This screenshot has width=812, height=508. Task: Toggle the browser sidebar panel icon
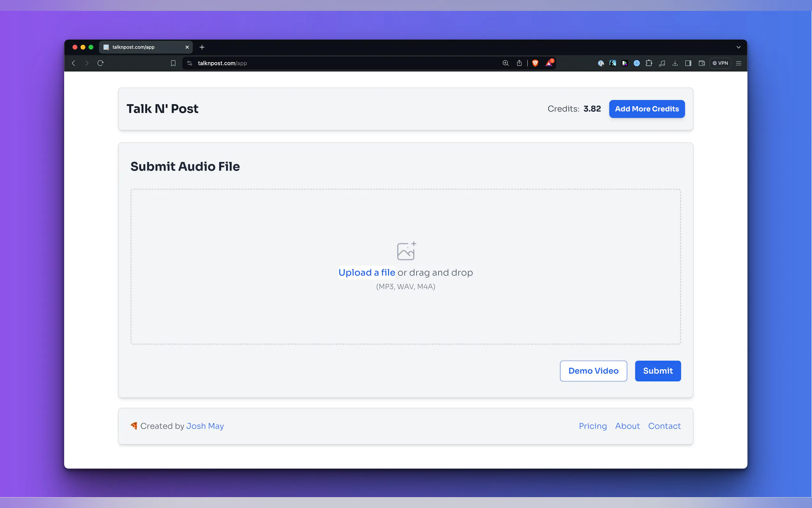point(688,63)
